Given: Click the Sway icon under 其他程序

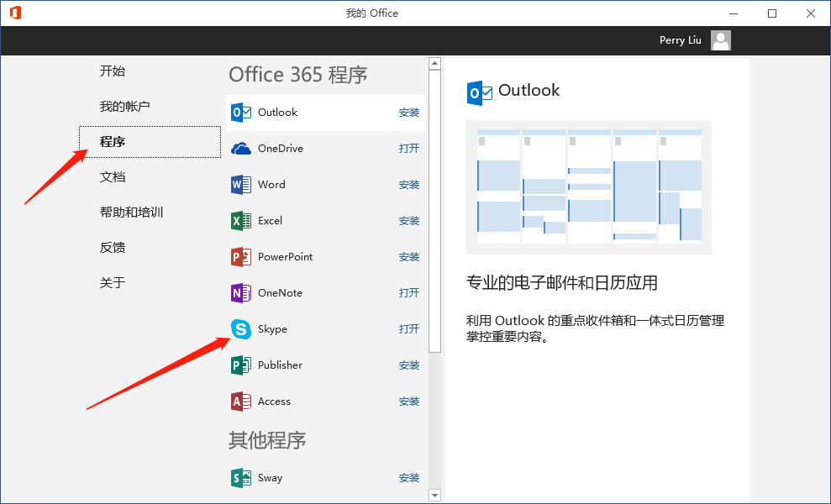Looking at the screenshot, I should pos(241,478).
